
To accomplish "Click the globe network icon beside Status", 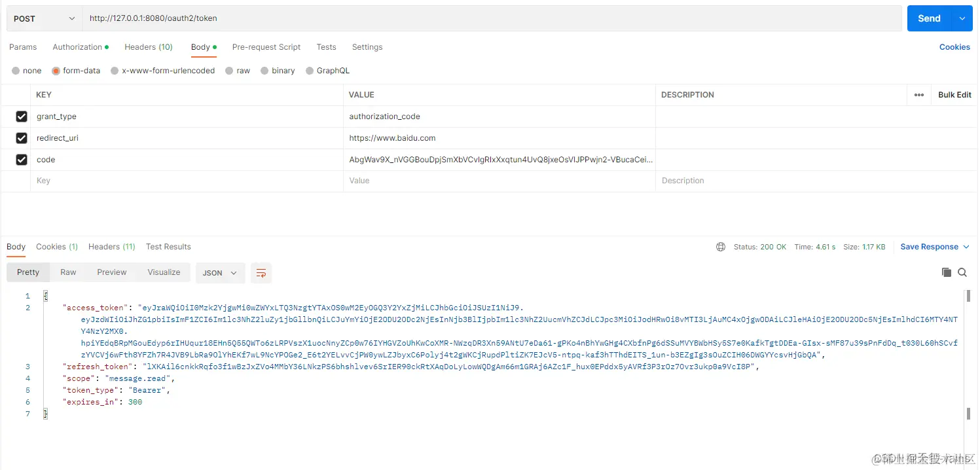I will (721, 247).
